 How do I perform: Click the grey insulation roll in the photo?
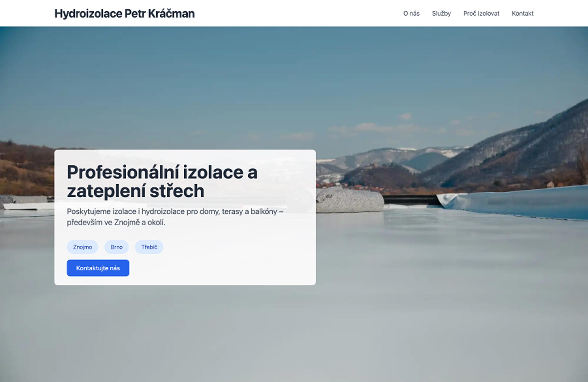tap(350, 200)
